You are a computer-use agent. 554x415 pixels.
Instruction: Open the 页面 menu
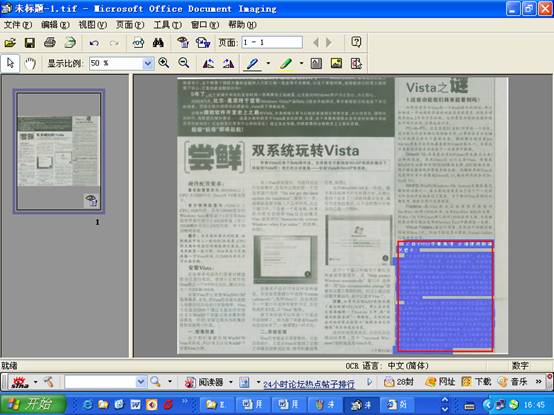[130, 25]
